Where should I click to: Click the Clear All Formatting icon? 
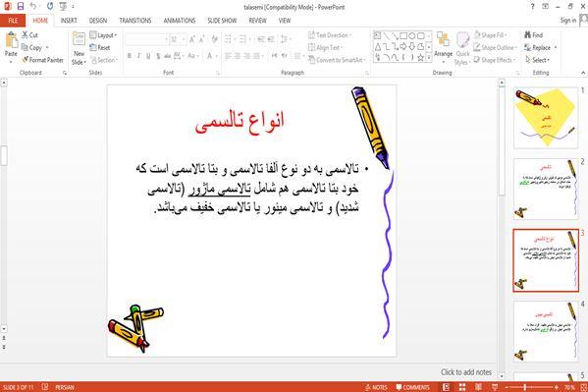pos(215,39)
